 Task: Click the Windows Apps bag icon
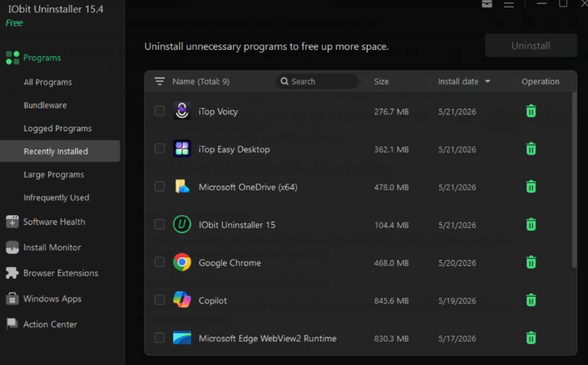(x=12, y=298)
